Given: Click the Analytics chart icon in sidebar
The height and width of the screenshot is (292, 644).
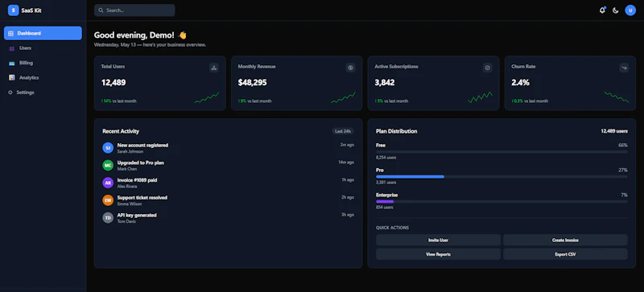Looking at the screenshot, I should click(x=11, y=77).
